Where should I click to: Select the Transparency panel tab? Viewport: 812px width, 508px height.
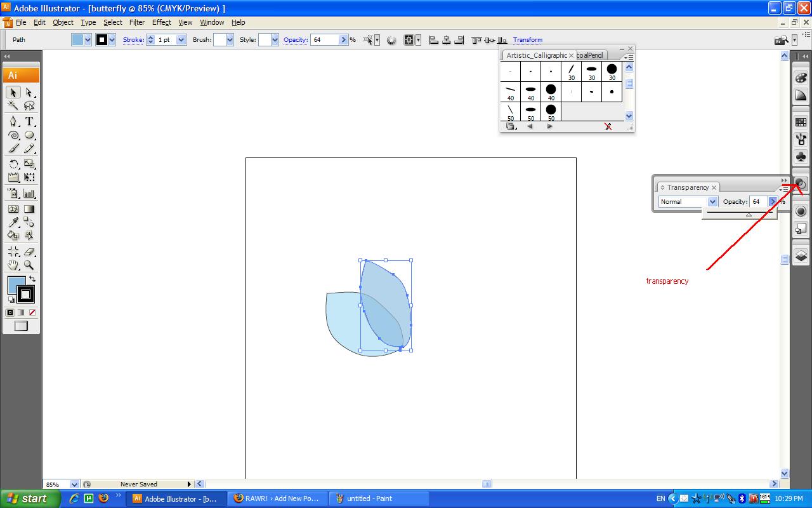click(x=688, y=187)
